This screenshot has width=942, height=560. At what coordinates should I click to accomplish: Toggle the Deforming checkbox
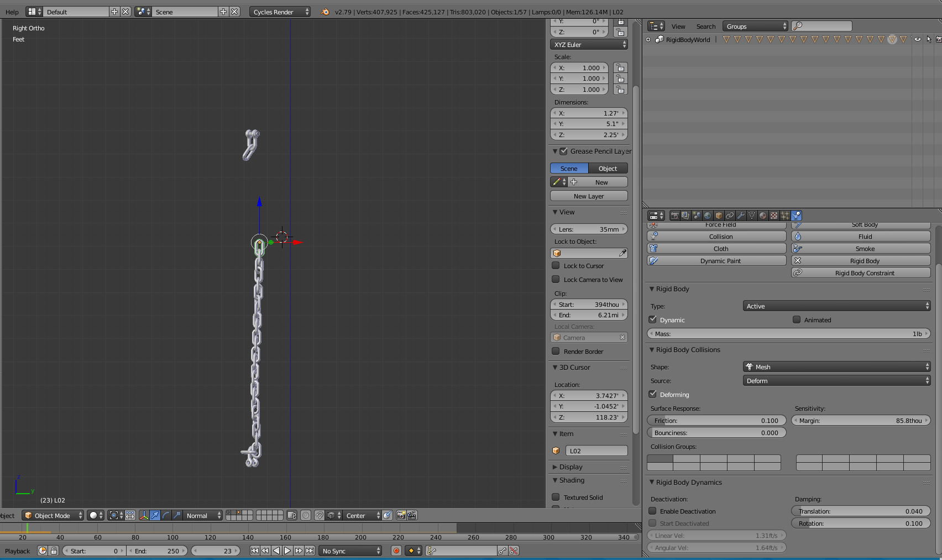pos(653,394)
